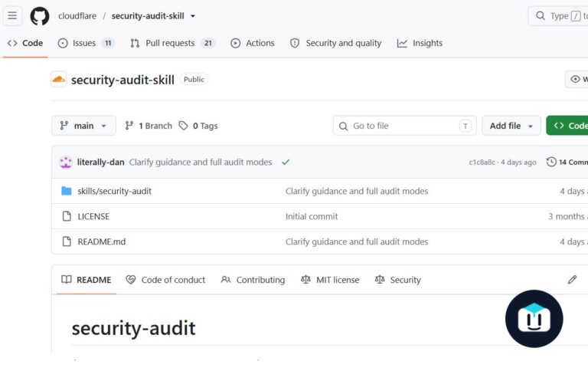Open the main branch selector dropdown

(x=83, y=126)
